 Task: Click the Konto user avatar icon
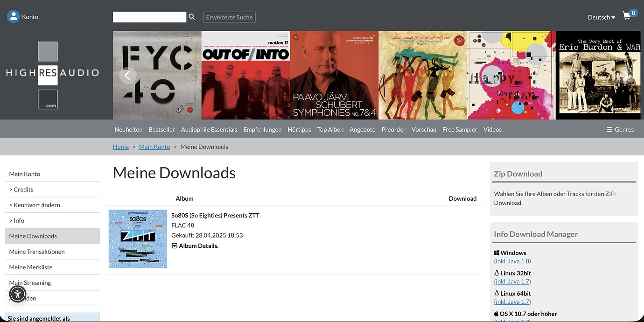click(14, 17)
